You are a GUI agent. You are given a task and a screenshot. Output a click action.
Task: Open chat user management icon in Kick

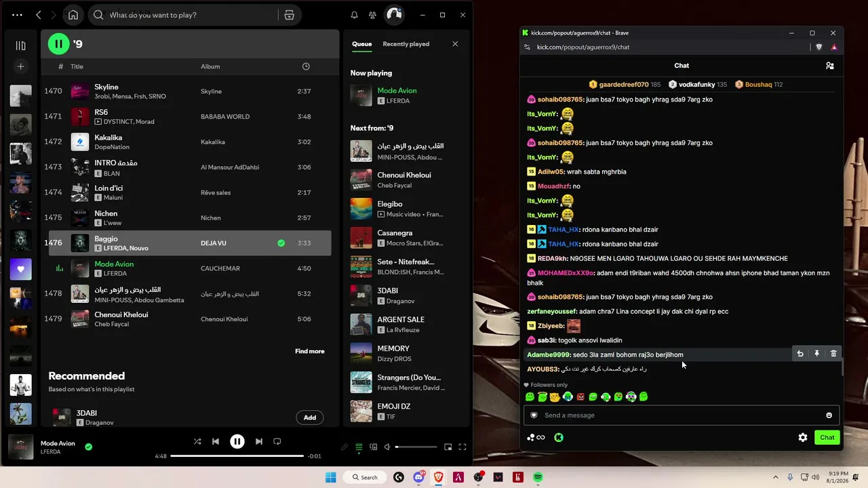[x=829, y=66]
